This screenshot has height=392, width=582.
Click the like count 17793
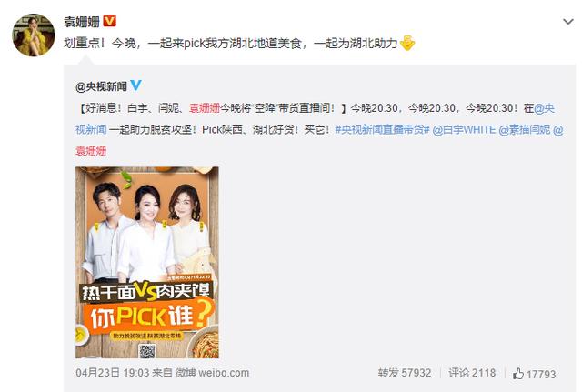click(x=541, y=374)
